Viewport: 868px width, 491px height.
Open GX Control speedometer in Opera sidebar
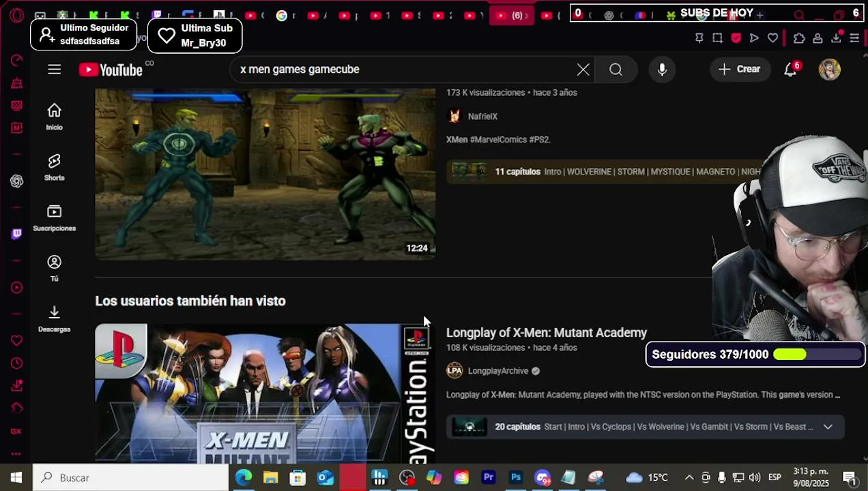16,61
